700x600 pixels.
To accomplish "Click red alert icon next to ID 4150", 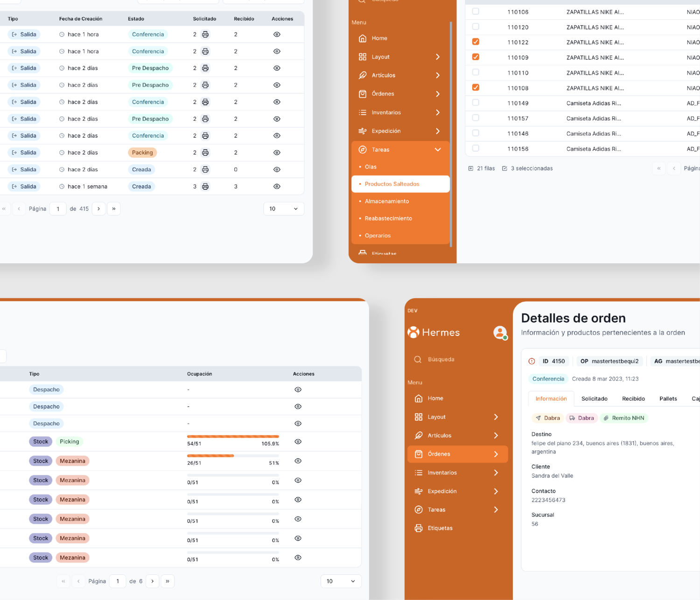I will (x=532, y=361).
